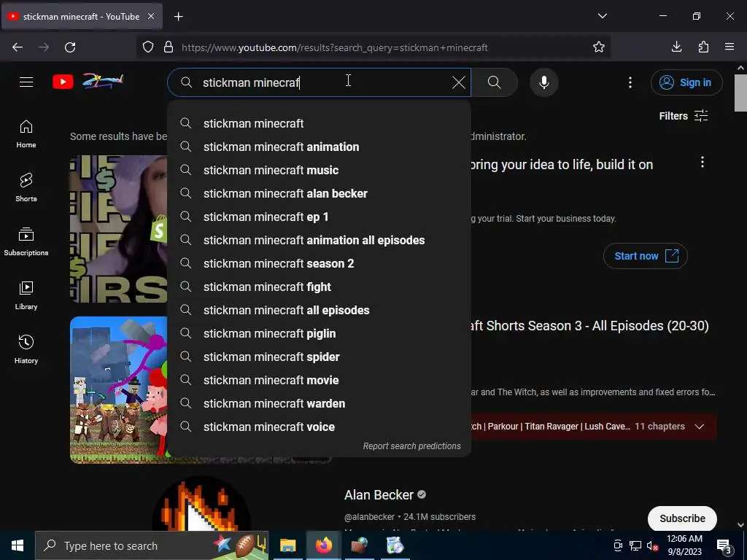Choose suggestion "stickman minecraft voice"
Viewport: 747px width, 560px height.
(x=320, y=427)
